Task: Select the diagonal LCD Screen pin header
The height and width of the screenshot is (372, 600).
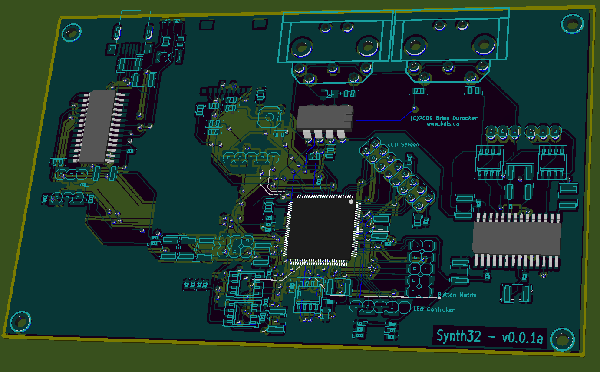Action: (397, 174)
